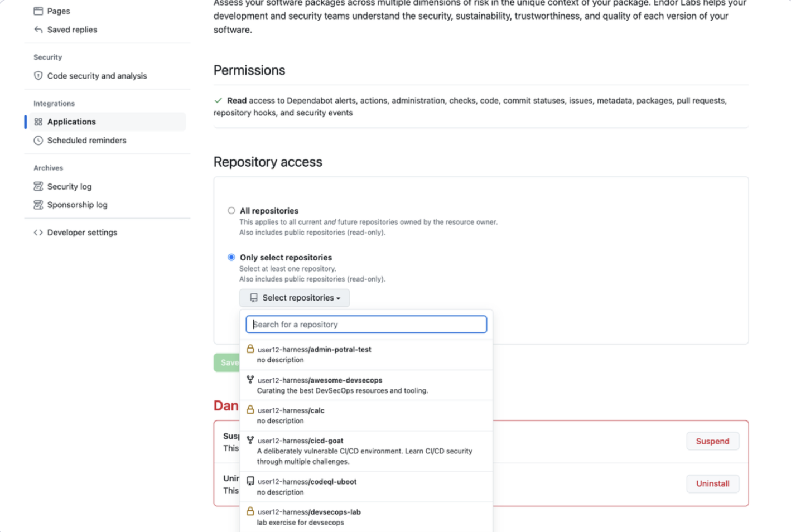This screenshot has width=791, height=532.
Task: Open the Select repositories dropdown
Action: [x=295, y=298]
